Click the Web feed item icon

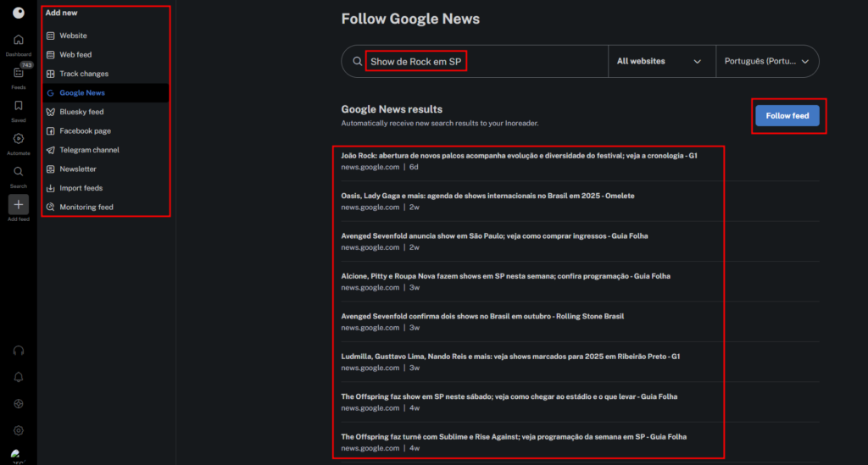[50, 55]
